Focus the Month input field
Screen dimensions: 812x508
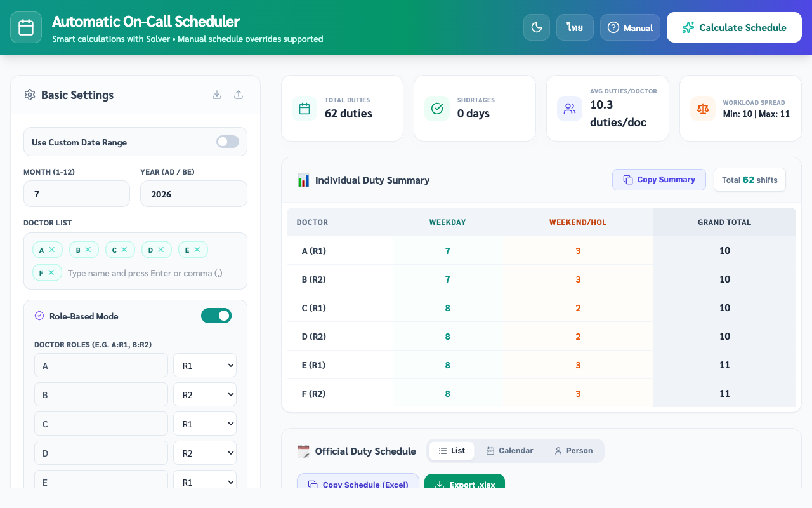point(77,194)
